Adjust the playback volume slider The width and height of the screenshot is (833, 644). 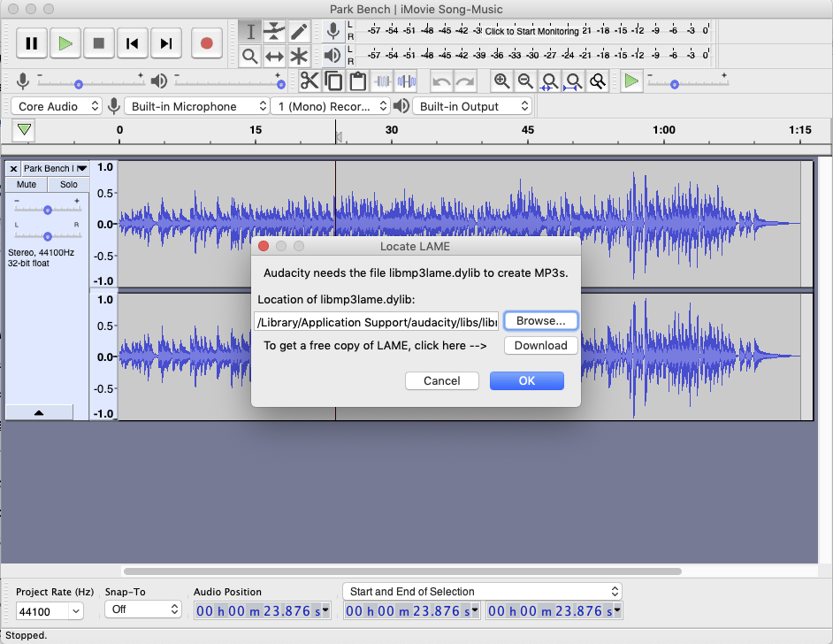tap(230, 83)
